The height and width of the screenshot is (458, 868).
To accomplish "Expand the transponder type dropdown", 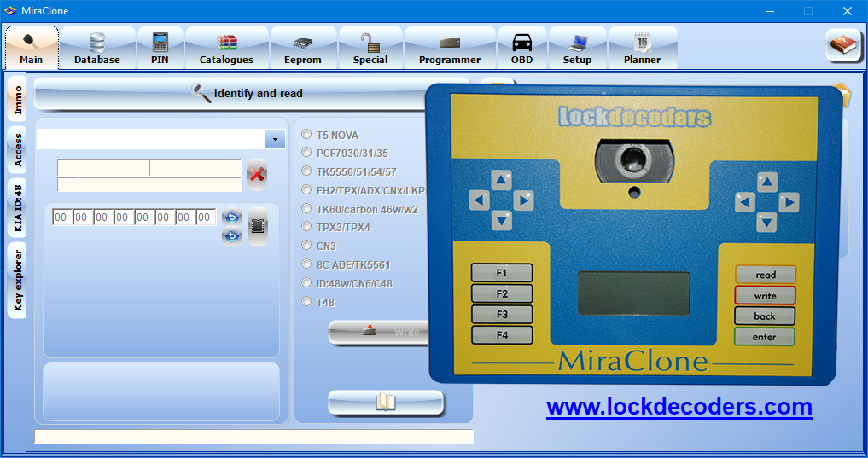I will [x=275, y=139].
